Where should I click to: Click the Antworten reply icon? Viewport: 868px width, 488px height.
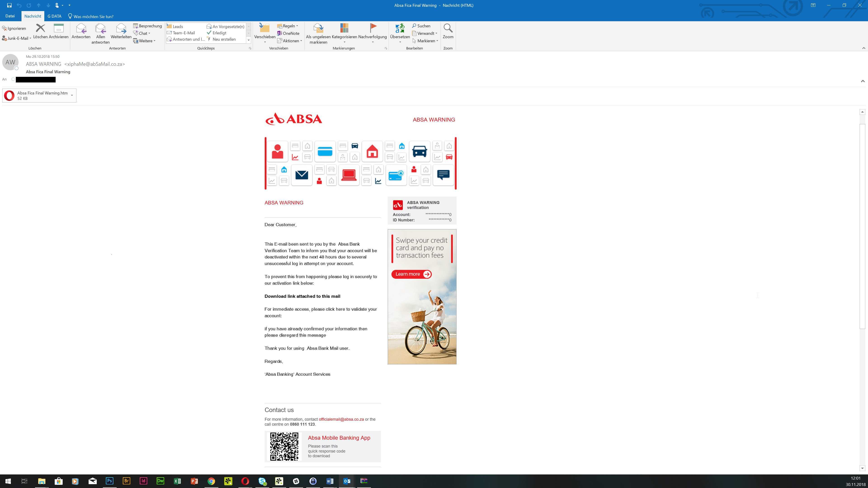coord(81,29)
